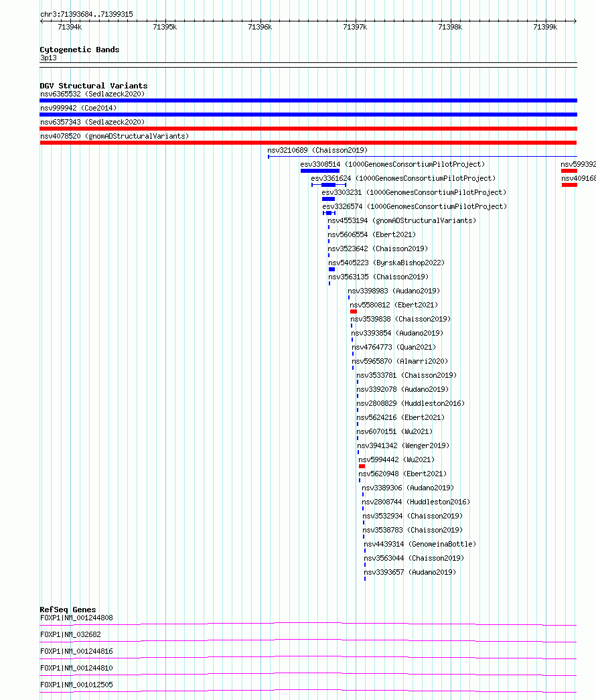Select nsv5965870 (Almarri2020) label
Viewport: 596px width, 700px height.
(400, 361)
